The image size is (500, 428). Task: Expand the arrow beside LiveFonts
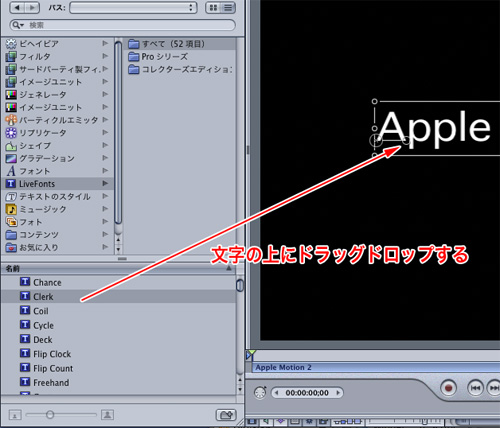point(105,183)
